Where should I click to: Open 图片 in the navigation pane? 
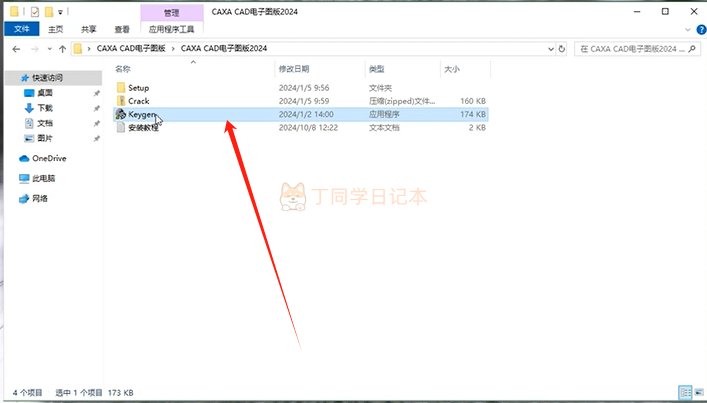(x=45, y=138)
